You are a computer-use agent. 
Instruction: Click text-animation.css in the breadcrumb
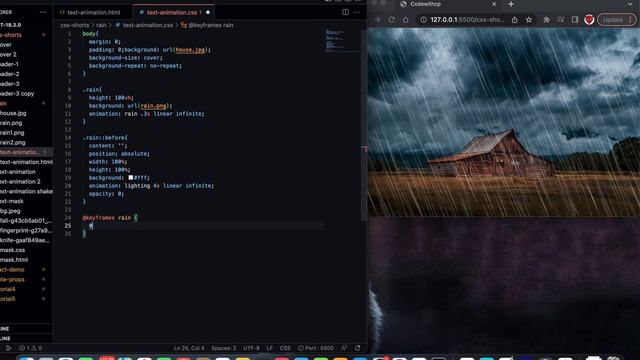[147, 25]
